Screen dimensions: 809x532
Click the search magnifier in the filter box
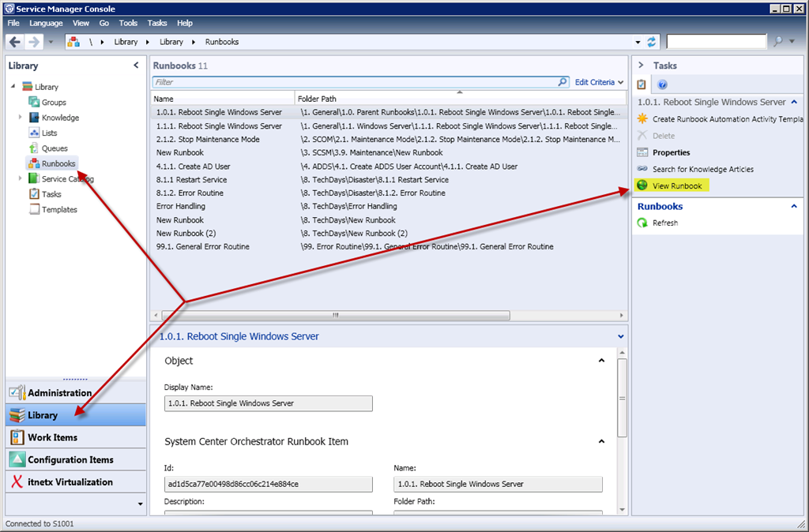tap(563, 82)
